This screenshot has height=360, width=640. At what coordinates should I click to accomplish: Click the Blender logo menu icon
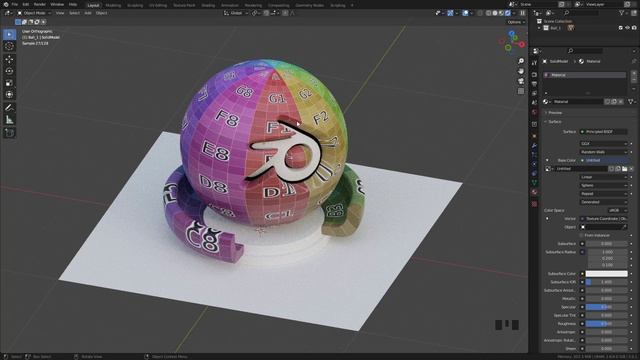(6, 4)
